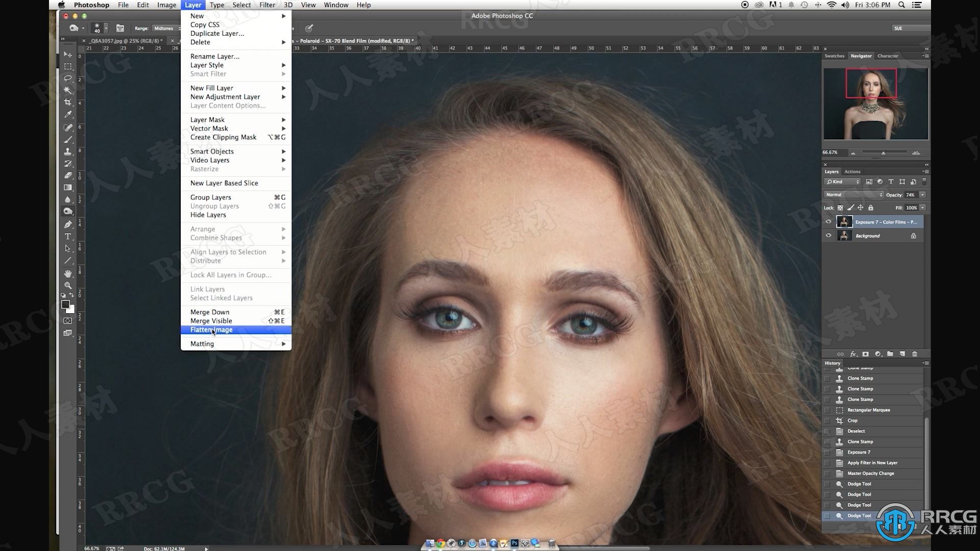Click Flatten Image menu item

[211, 330]
